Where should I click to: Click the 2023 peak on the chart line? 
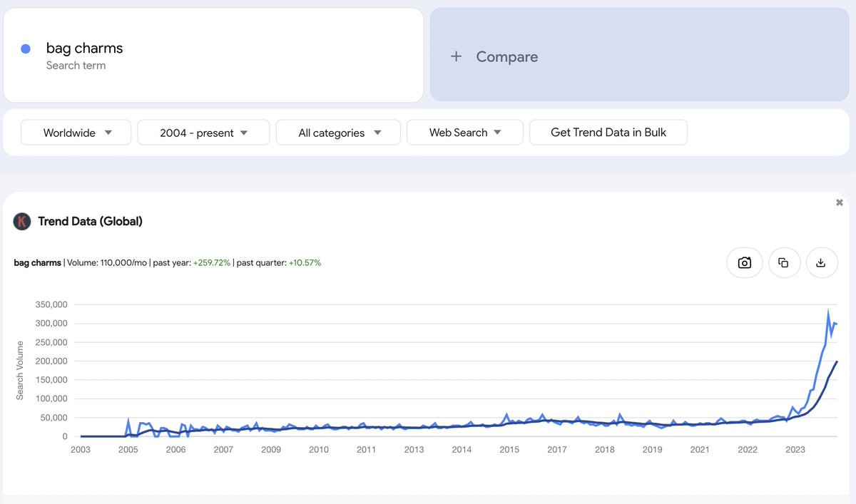[x=828, y=310]
